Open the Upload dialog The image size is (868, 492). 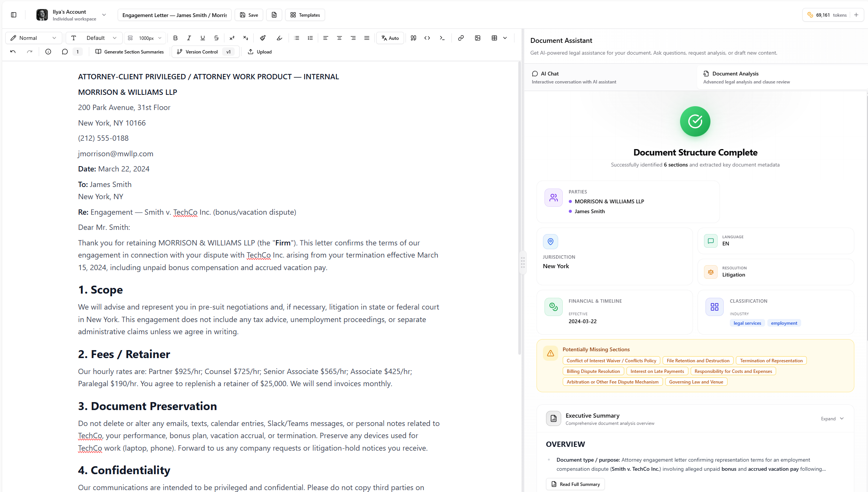point(260,52)
